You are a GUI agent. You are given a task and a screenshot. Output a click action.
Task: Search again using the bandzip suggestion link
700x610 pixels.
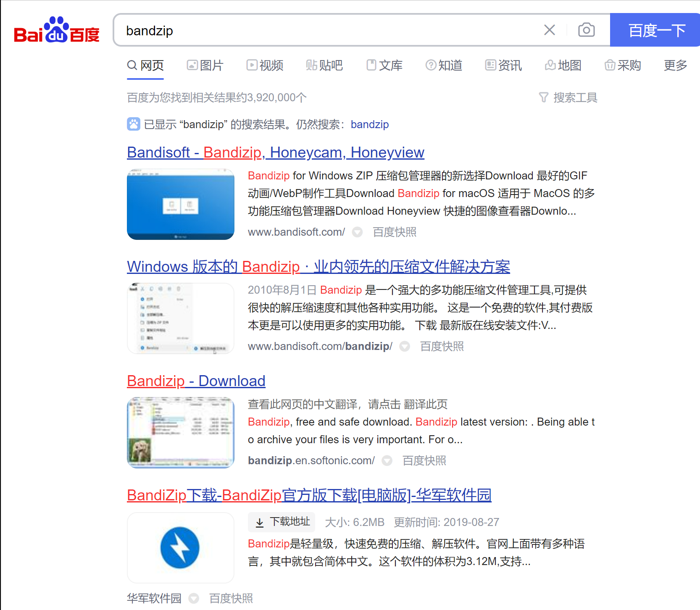pyautogui.click(x=369, y=124)
